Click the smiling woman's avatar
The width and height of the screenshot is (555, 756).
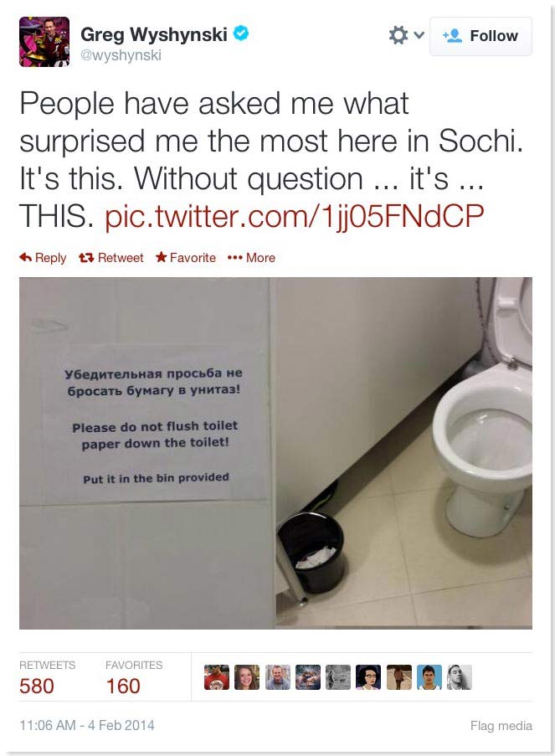[x=247, y=677]
